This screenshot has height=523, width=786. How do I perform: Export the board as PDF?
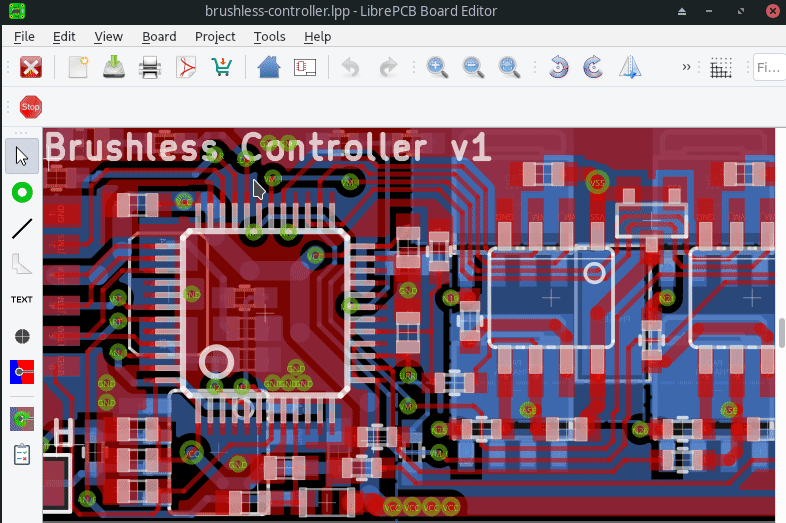pos(186,67)
